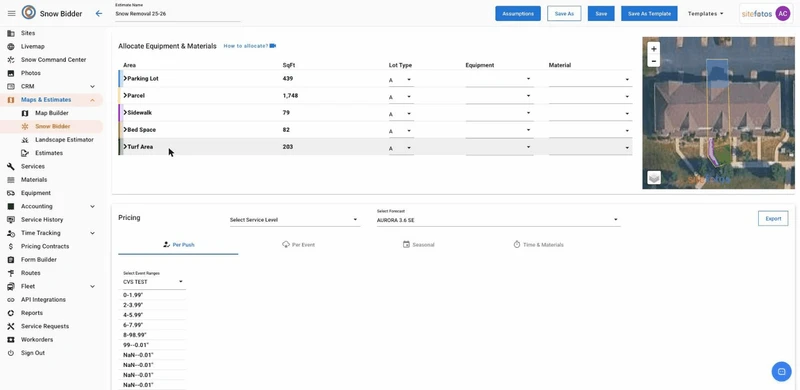Open the How to allocate link
Image resolution: width=800 pixels, height=390 pixels.
tap(249, 46)
